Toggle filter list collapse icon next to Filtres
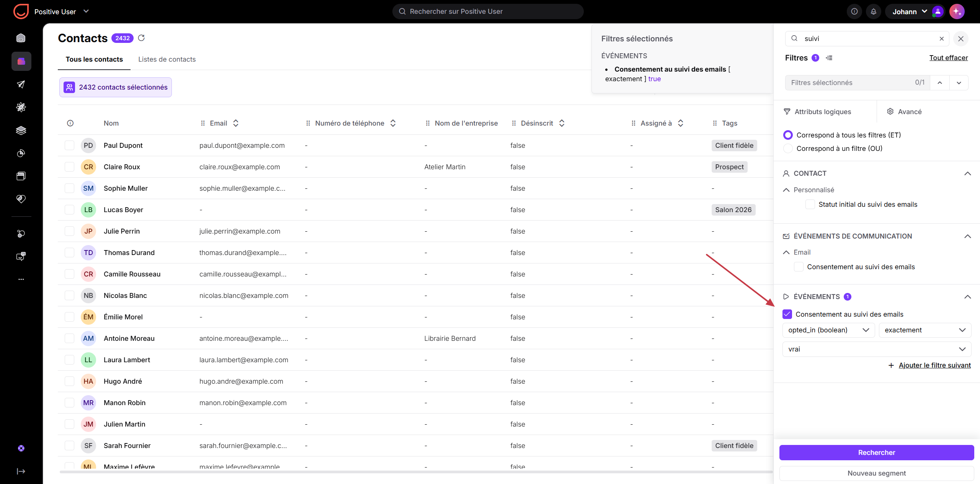 click(x=829, y=58)
